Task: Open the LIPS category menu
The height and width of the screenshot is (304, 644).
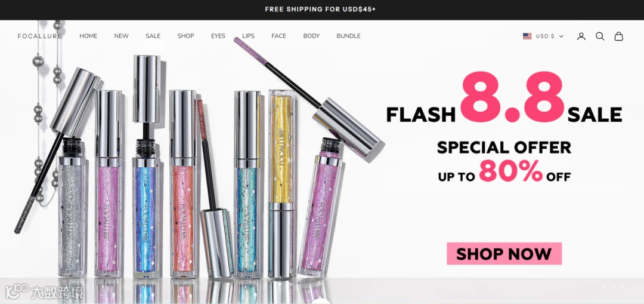Action: pyautogui.click(x=248, y=36)
